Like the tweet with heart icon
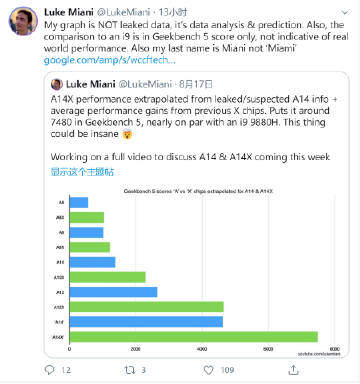Image resolution: width=360 pixels, height=384 pixels. pos(209,370)
